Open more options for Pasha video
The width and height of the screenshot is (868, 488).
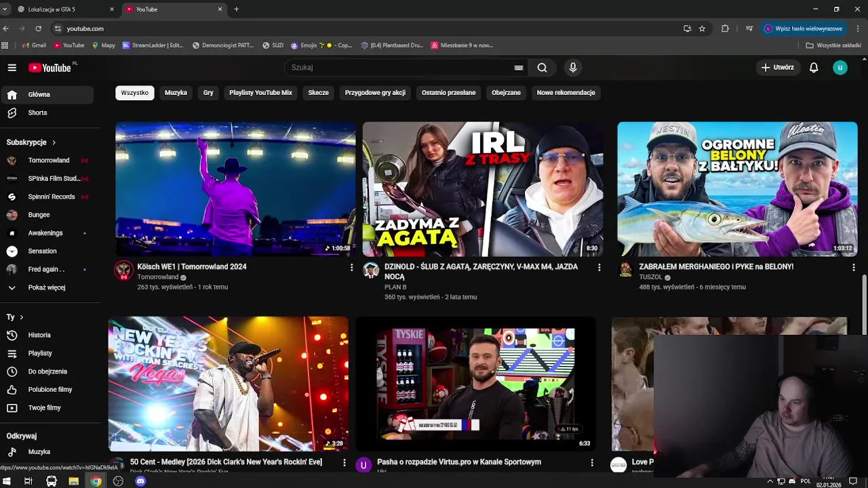591,462
